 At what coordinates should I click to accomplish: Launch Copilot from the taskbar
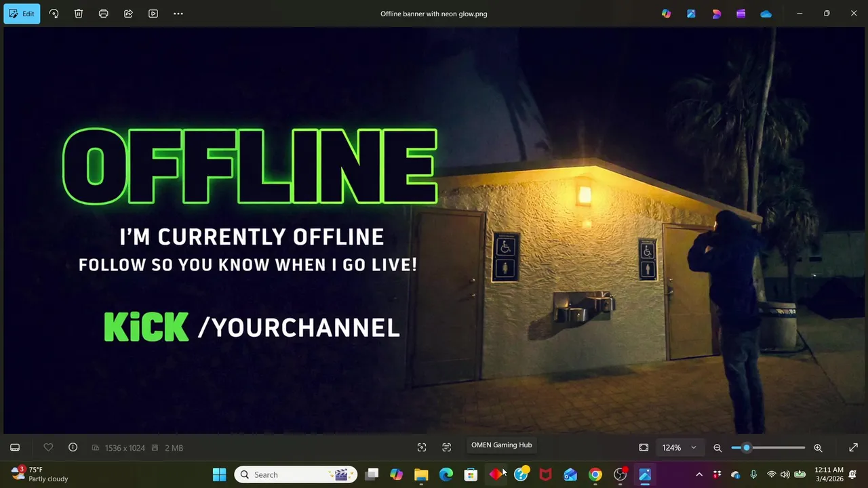396,474
